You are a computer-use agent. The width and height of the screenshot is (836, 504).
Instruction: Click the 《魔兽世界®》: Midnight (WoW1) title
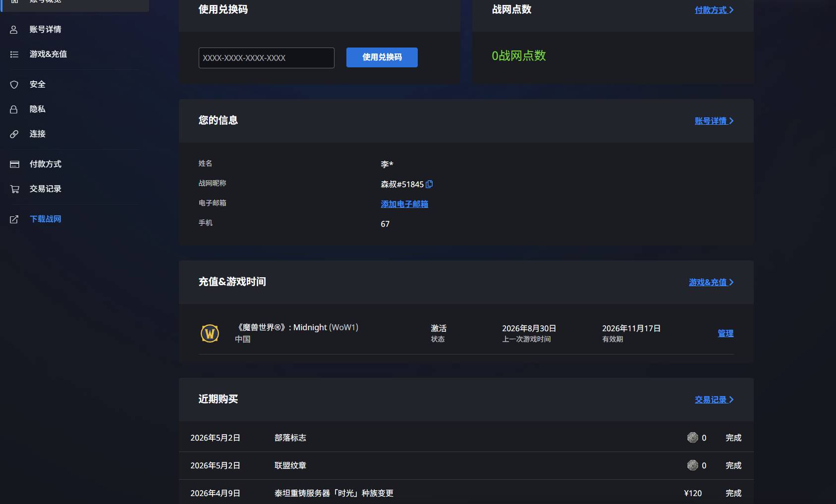tap(296, 327)
